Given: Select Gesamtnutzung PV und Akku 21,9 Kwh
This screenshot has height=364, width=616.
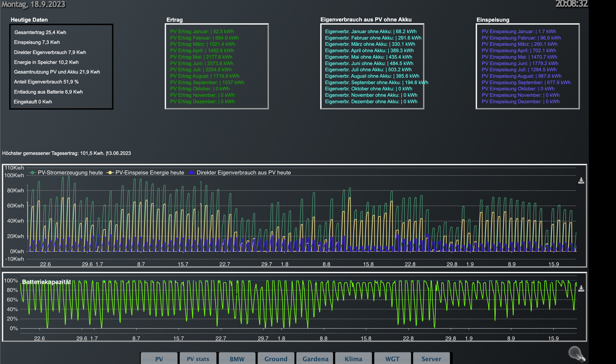Looking at the screenshot, I should pyautogui.click(x=57, y=72).
